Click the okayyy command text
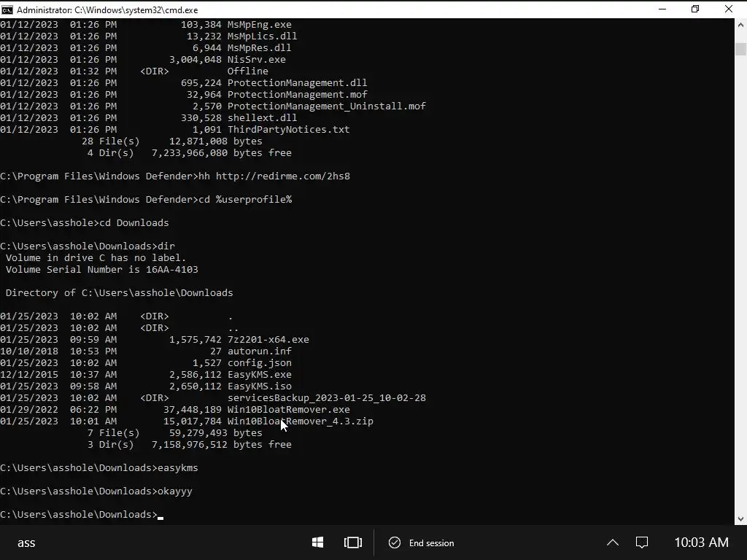 tap(175, 491)
